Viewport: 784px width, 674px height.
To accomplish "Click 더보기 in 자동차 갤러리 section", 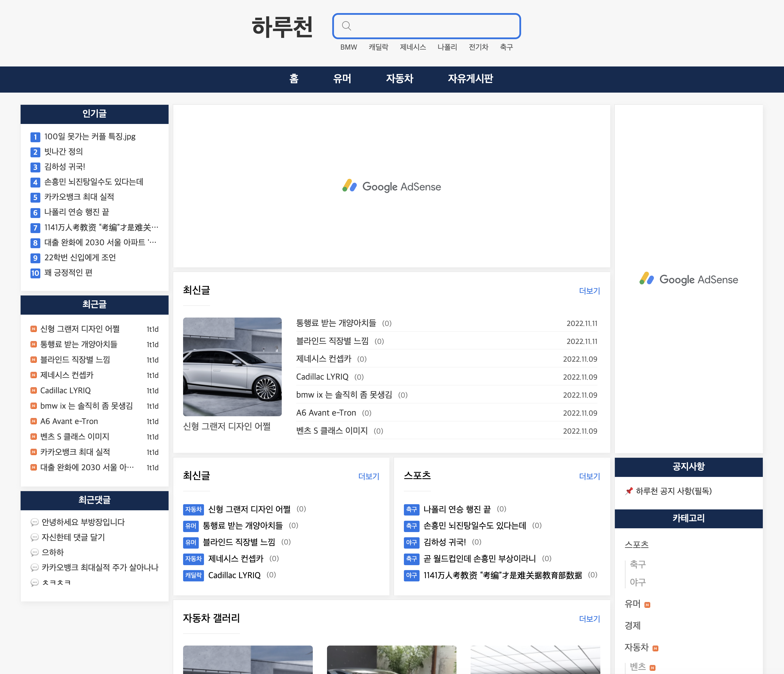I will tap(589, 619).
